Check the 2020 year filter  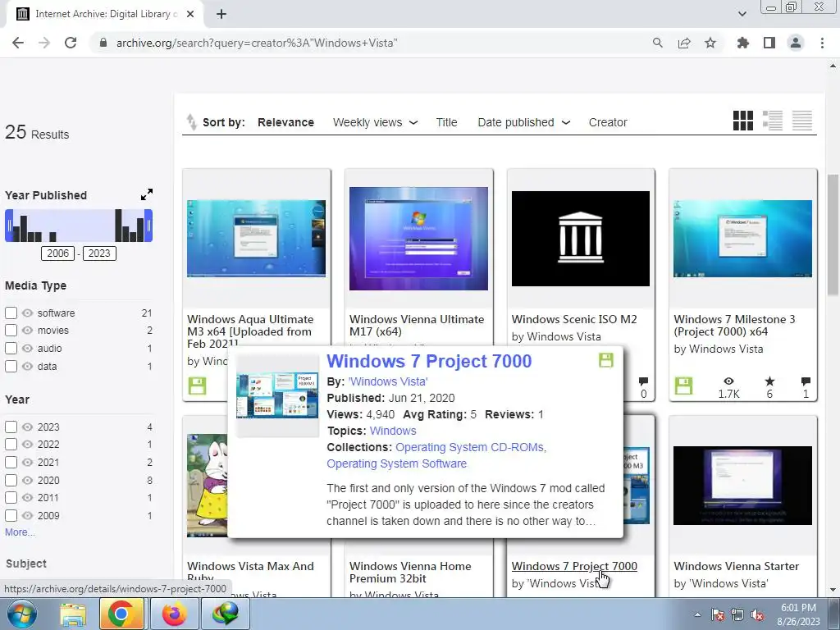pyautogui.click(x=11, y=480)
